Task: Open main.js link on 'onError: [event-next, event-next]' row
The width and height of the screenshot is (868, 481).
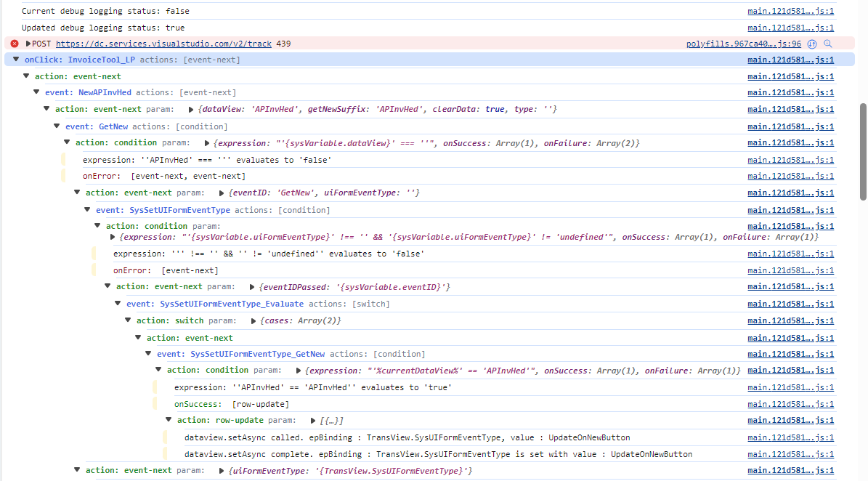Action: click(790, 176)
